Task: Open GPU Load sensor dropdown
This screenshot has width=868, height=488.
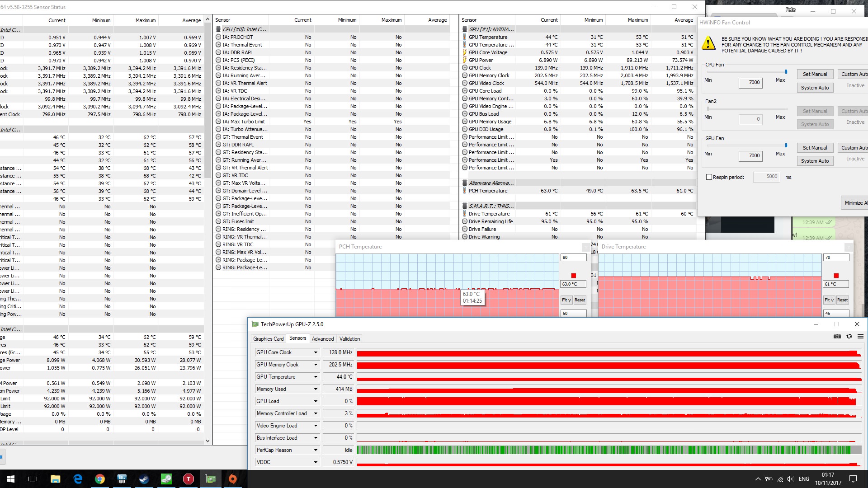Action: point(316,401)
